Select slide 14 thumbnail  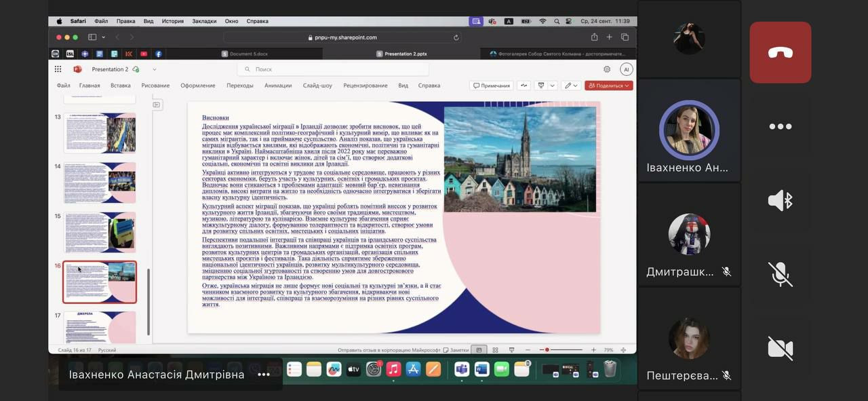click(x=100, y=183)
